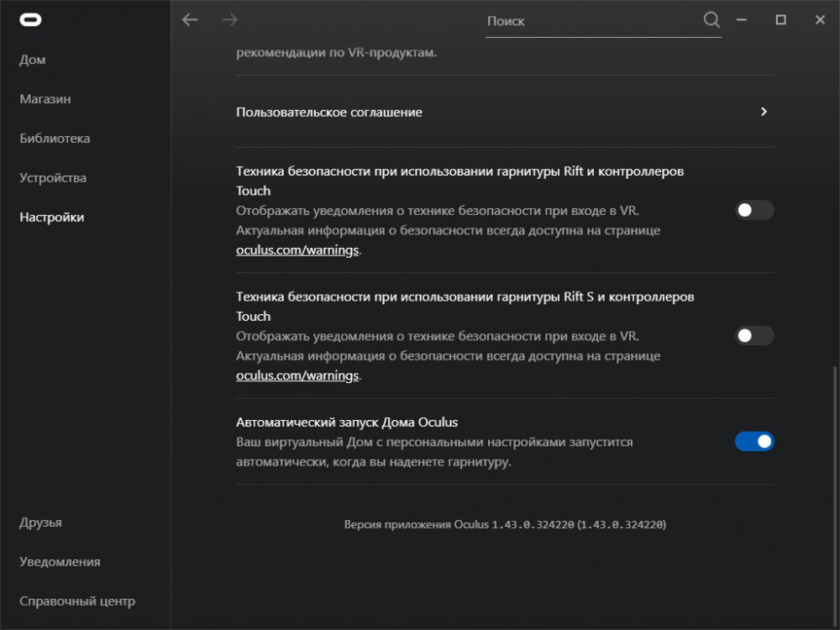The height and width of the screenshot is (630, 840).
Task: Minimize the Oculus window
Action: click(x=742, y=20)
